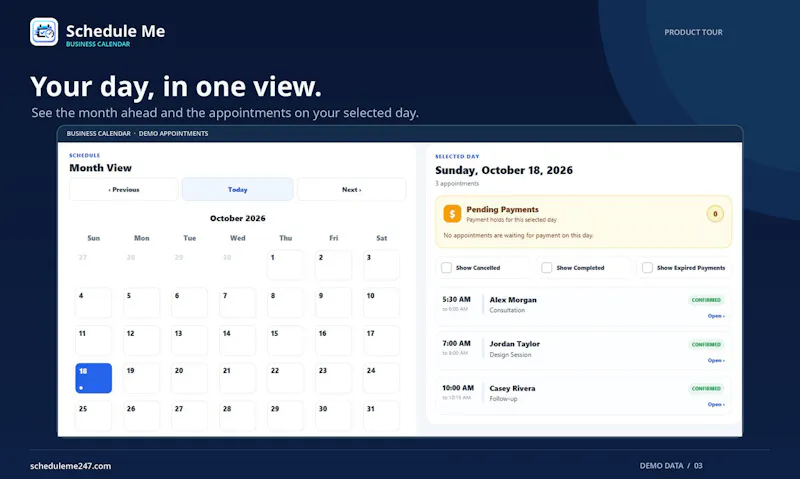Viewport: 800px width, 479px height.
Task: Click the scheduleme247.com footer text
Action: [70, 466]
